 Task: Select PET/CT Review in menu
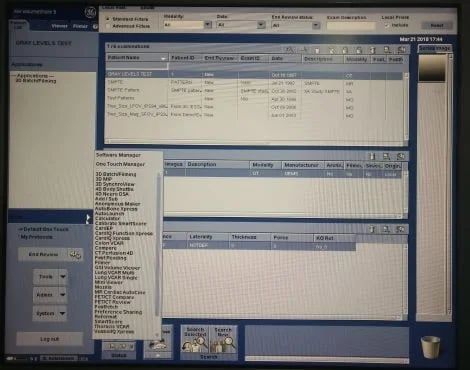113,302
